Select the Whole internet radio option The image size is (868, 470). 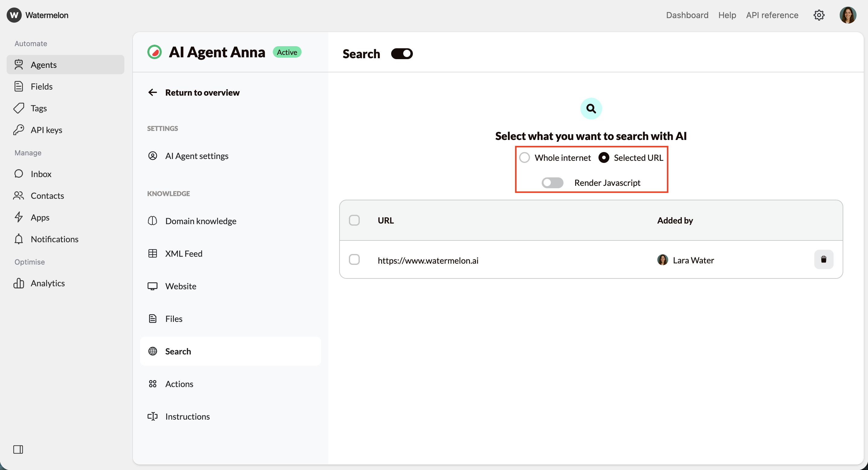point(525,157)
